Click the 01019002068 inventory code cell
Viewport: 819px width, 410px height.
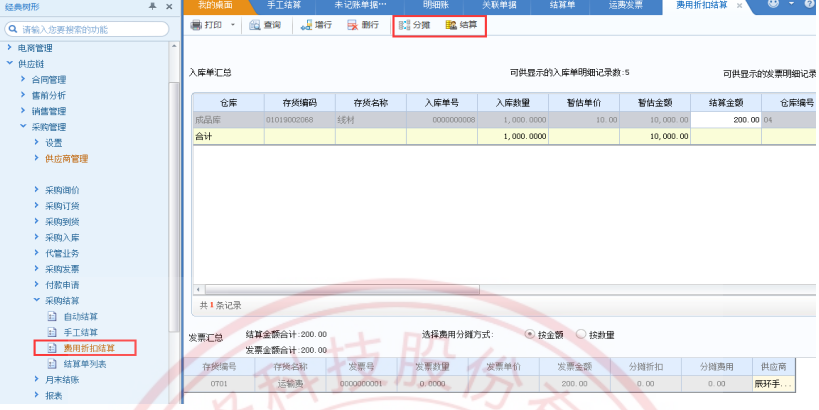pos(300,120)
